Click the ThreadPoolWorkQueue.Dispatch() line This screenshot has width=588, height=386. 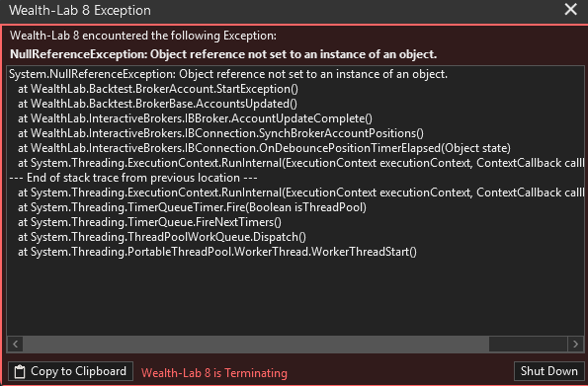tap(162, 237)
